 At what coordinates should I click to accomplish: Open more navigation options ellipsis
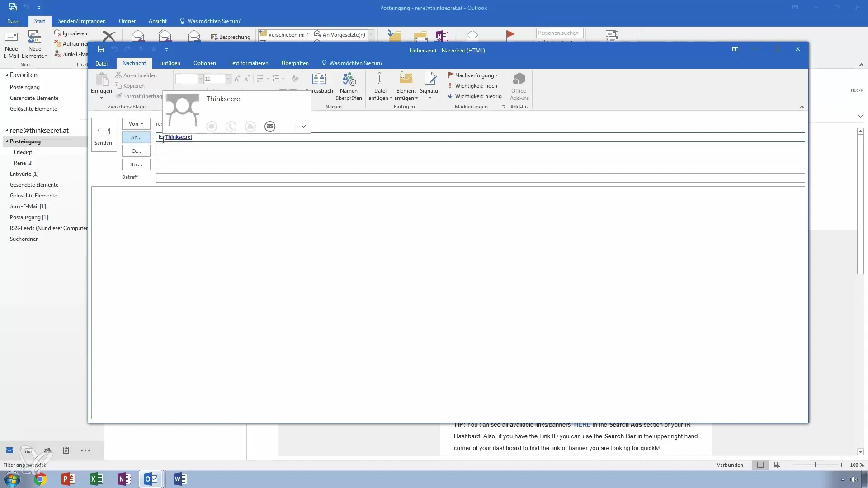(85, 450)
